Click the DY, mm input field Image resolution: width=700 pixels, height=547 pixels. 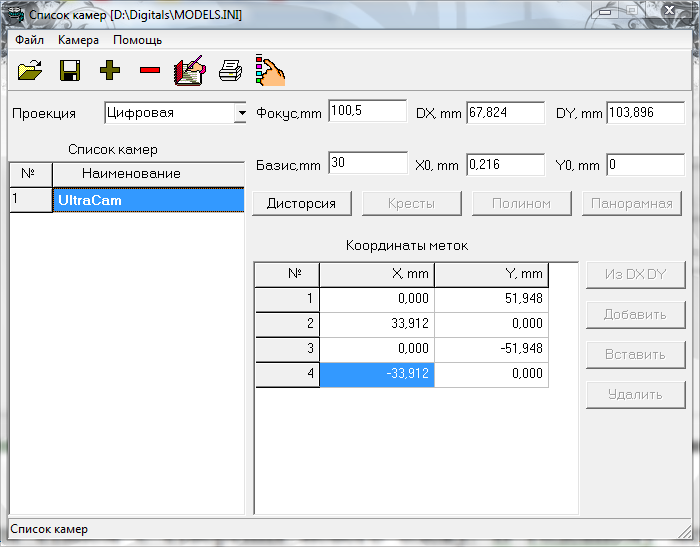(x=646, y=113)
